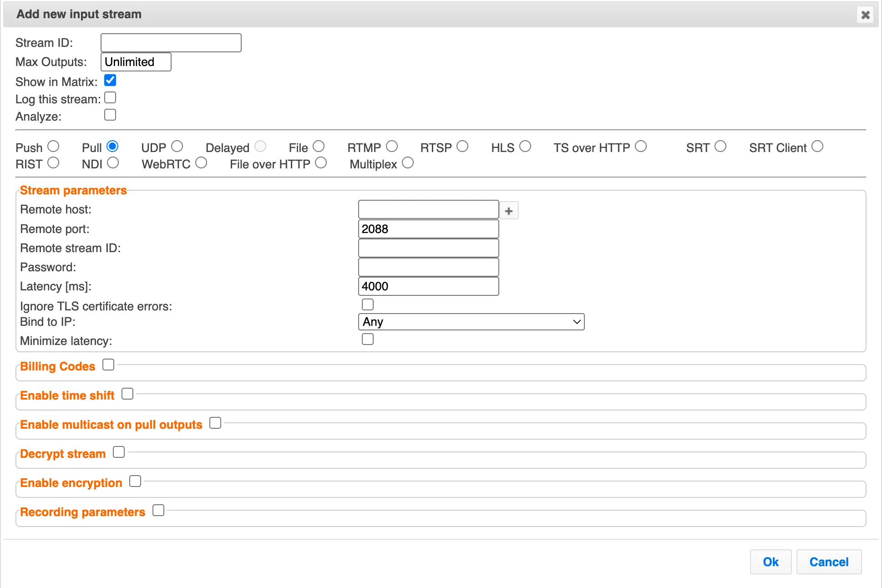Enable Log this stream checkbox
The image size is (882, 588).
110,97
